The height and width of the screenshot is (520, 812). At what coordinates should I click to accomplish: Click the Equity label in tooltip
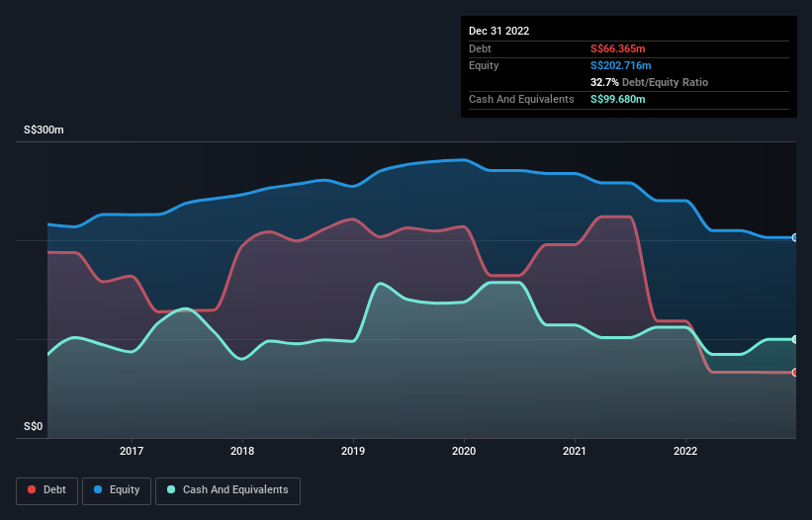tap(484, 65)
